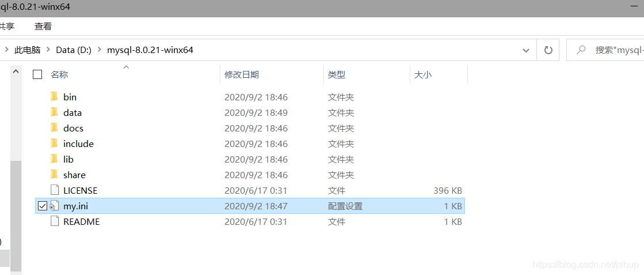Click the docs folder icon
The image size is (644, 275).
click(54, 128)
